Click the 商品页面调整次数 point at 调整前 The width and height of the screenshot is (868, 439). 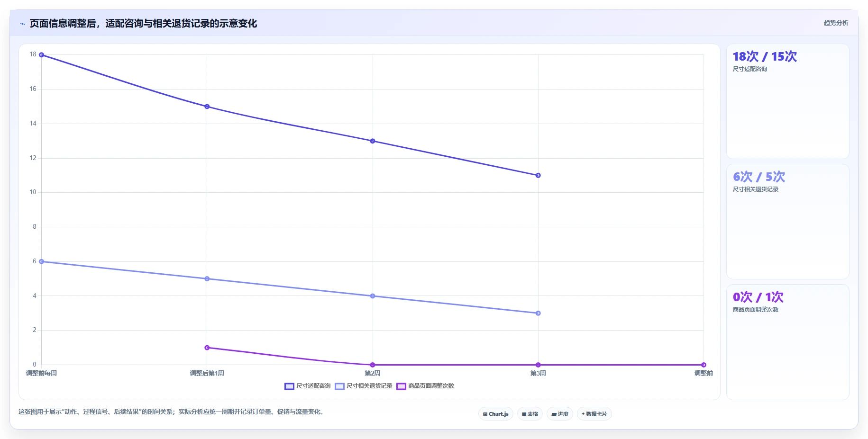[x=704, y=365]
